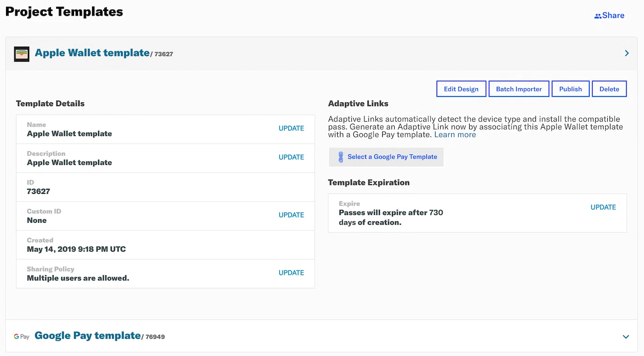Click the chain-link icon in Select a Google Pay Template
The height and width of the screenshot is (356, 644).
pos(340,157)
